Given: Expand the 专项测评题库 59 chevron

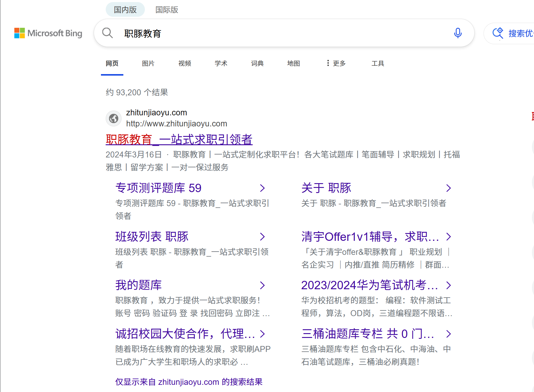Looking at the screenshot, I should point(262,188).
